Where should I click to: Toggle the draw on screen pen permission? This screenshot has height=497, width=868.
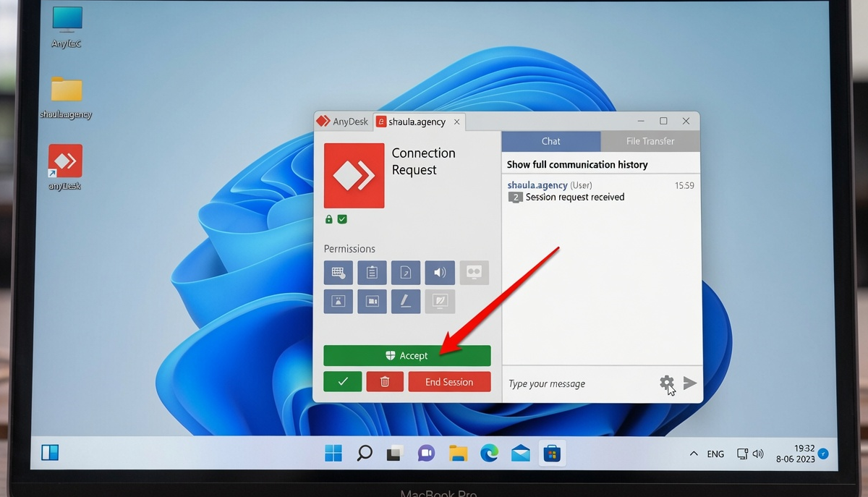point(406,301)
